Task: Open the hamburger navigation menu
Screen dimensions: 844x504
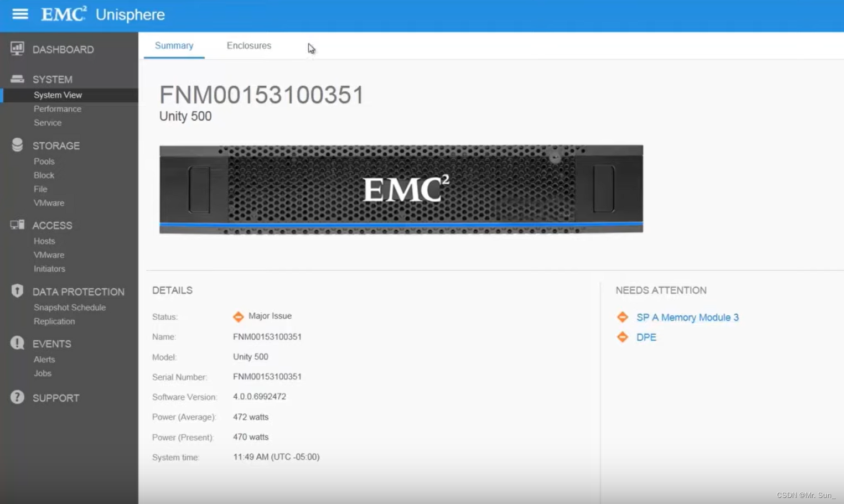Action: pos(20,14)
